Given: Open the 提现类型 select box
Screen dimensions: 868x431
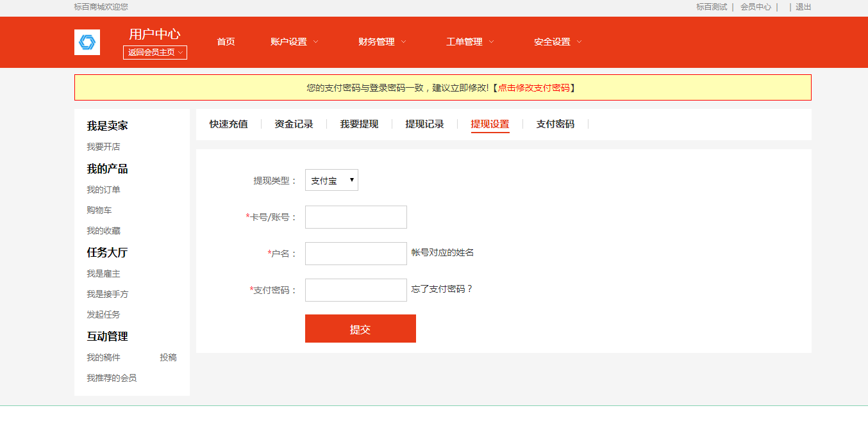Looking at the screenshot, I should pos(331,181).
